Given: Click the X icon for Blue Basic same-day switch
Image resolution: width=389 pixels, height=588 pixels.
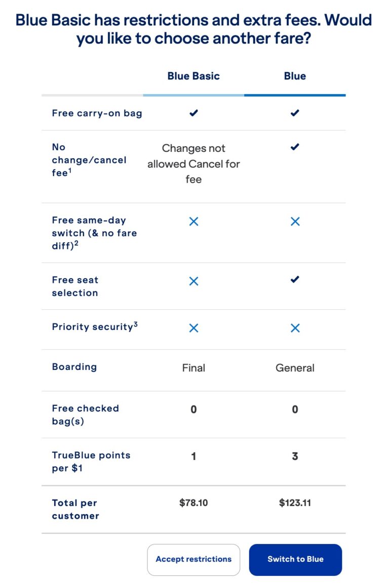Looking at the screenshot, I should [193, 221].
